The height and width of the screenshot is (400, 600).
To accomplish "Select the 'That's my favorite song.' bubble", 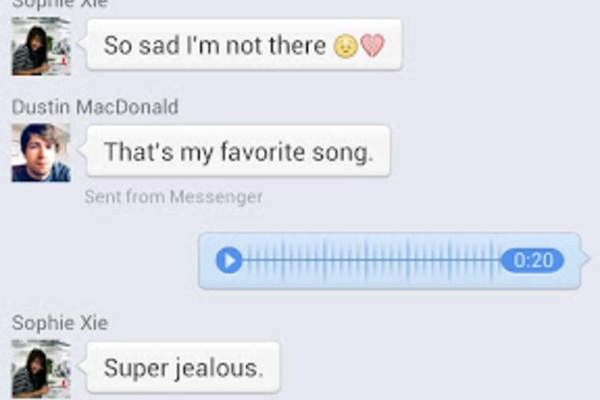I will click(238, 151).
